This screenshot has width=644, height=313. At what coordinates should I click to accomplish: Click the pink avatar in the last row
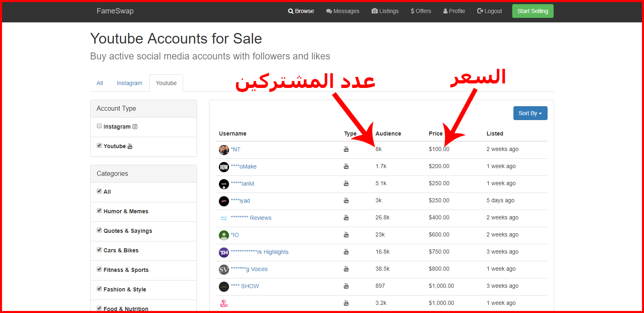(224, 304)
